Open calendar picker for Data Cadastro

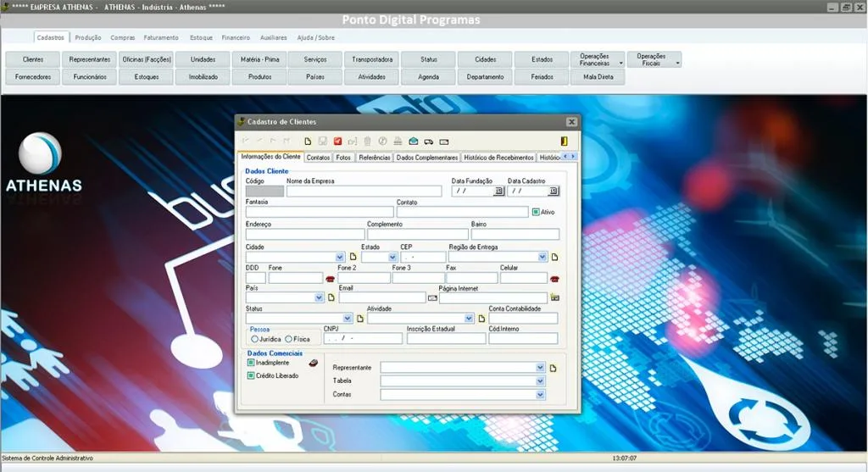(553, 191)
